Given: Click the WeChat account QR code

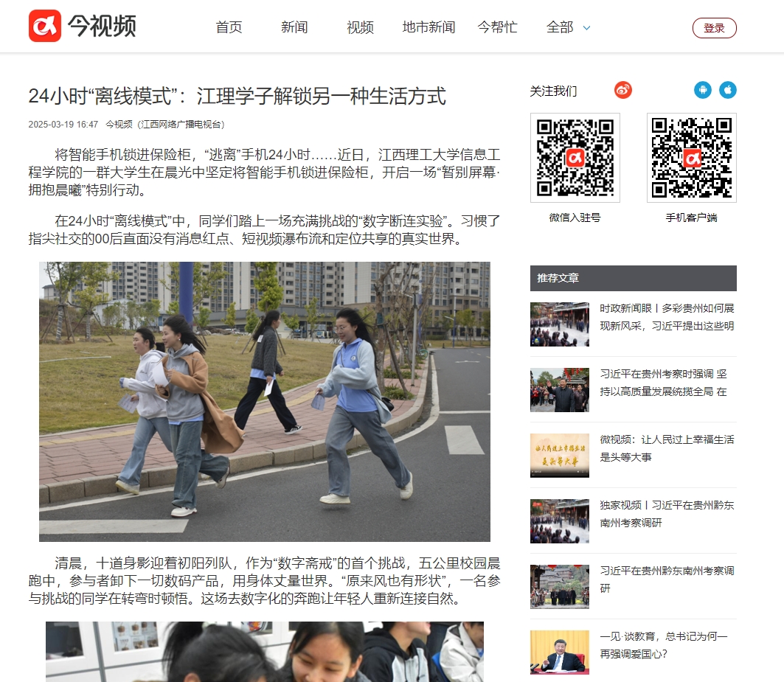Looking at the screenshot, I should pyautogui.click(x=575, y=158).
